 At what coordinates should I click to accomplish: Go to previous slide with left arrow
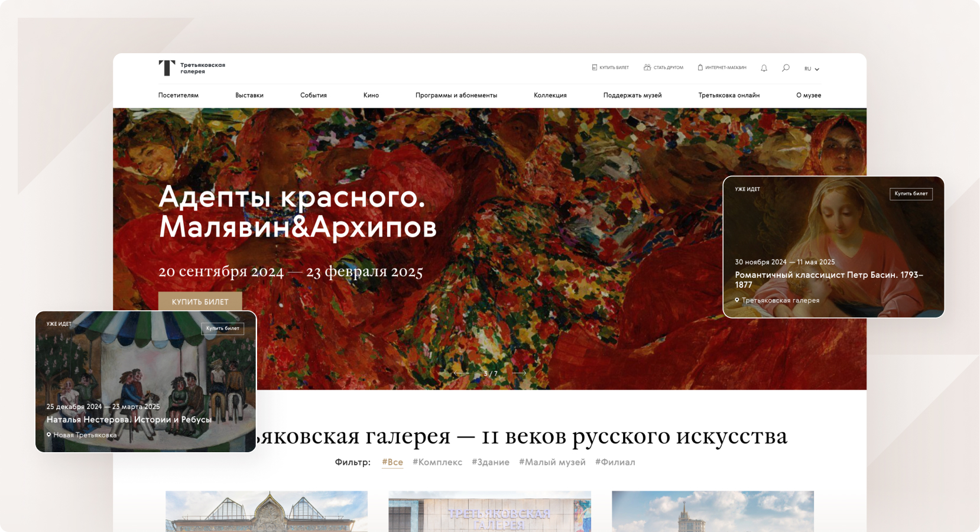[x=461, y=373]
